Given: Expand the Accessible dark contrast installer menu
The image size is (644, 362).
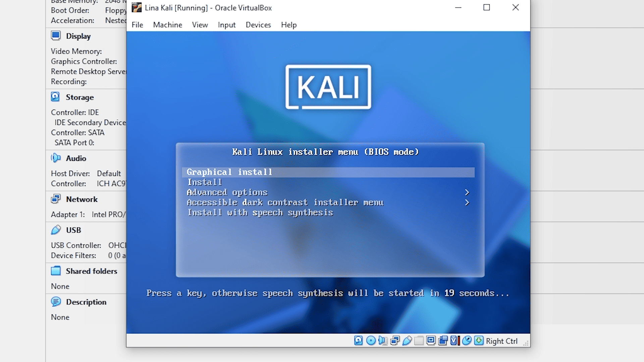Looking at the screenshot, I should click(x=285, y=202).
